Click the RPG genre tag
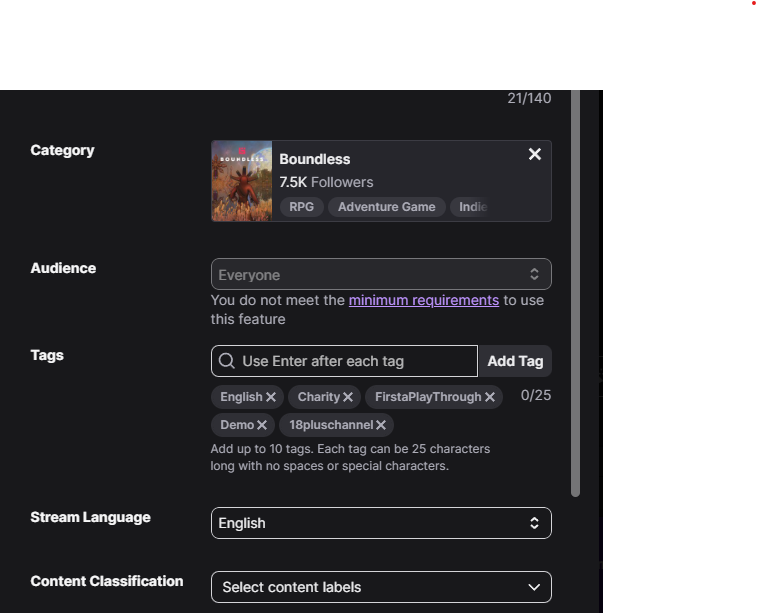Image resolution: width=757 pixels, height=613 pixels. tap(301, 207)
